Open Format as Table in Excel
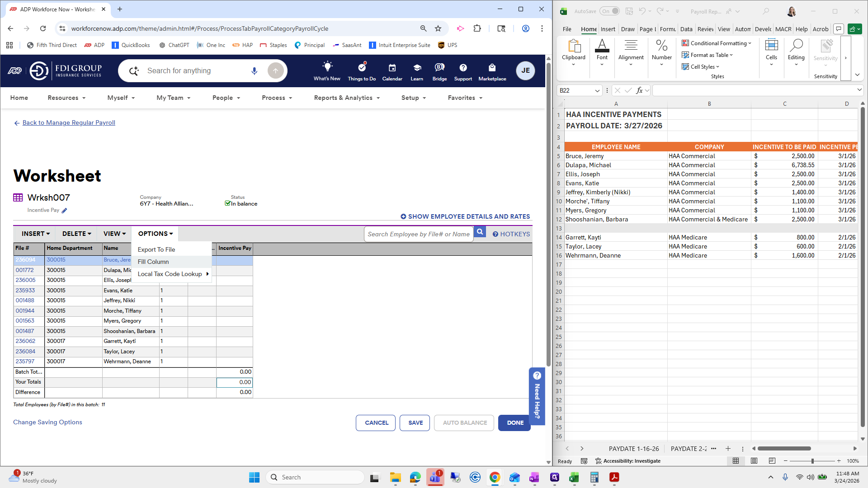 pyautogui.click(x=707, y=55)
